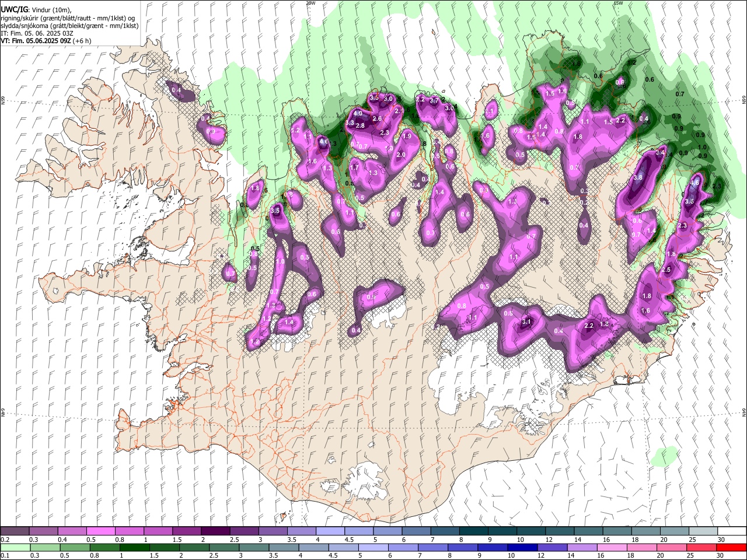
Task: Click the '15W' longitude label
Action: pos(618,3)
